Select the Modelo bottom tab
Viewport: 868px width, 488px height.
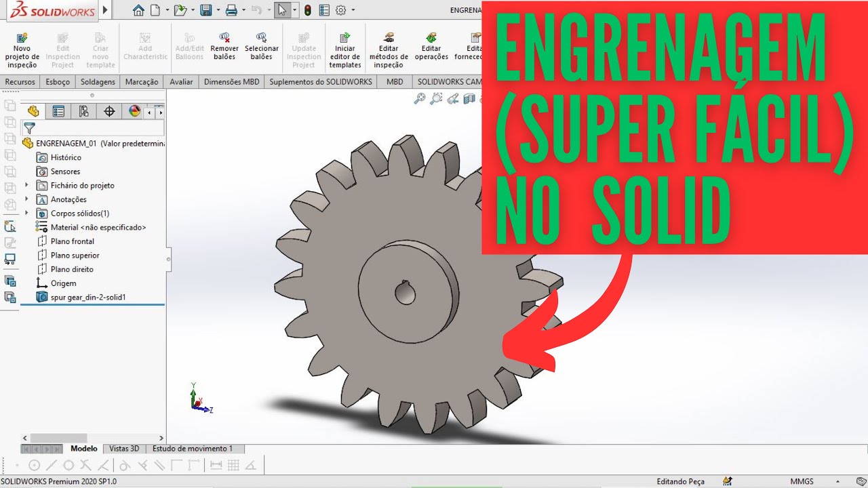click(x=84, y=449)
